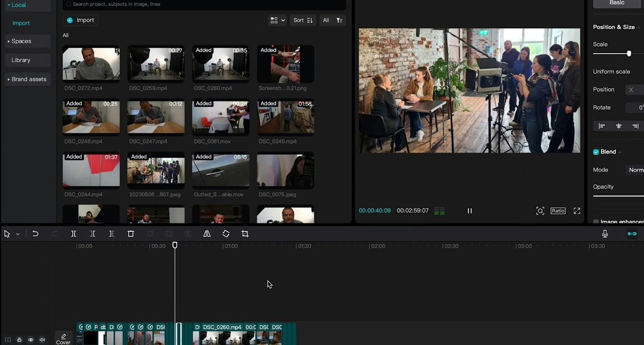
Task: Open the Brand assets section
Action: coord(27,79)
